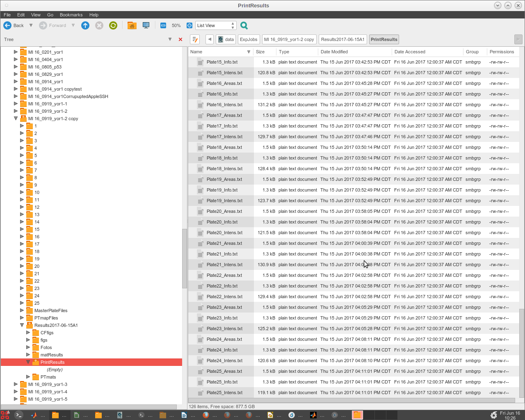
Task: Expand the MasterPlateFiles folder
Action: tap(22, 310)
